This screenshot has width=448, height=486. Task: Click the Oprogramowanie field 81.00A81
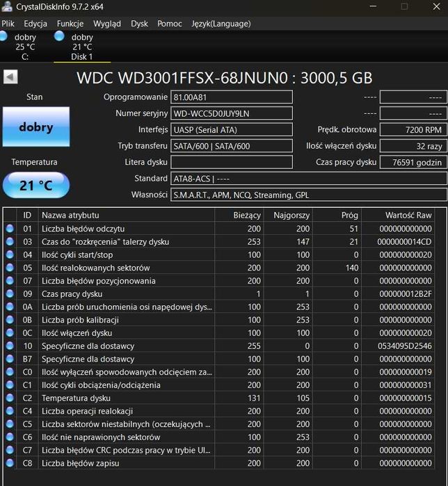point(231,97)
